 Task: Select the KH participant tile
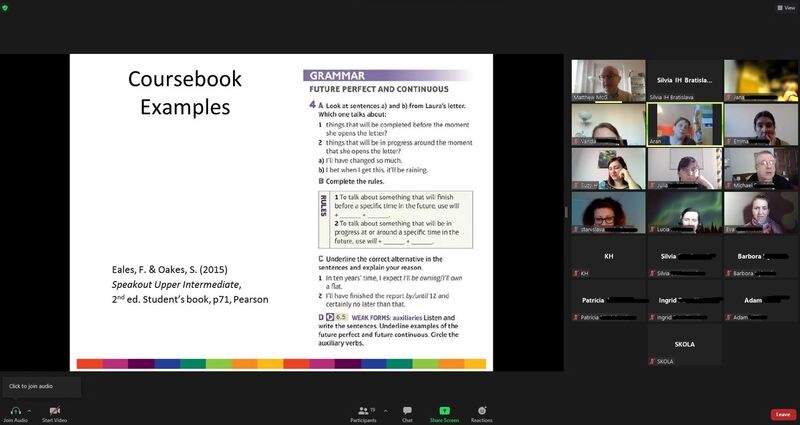coord(608,257)
